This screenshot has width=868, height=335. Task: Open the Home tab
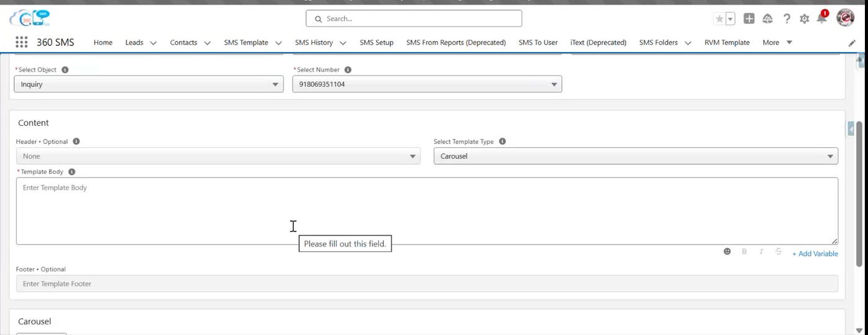[103, 43]
